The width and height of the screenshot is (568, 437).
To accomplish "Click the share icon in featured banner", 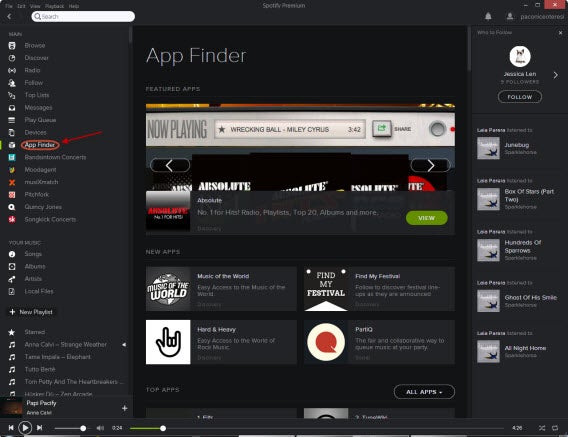I will (x=382, y=128).
